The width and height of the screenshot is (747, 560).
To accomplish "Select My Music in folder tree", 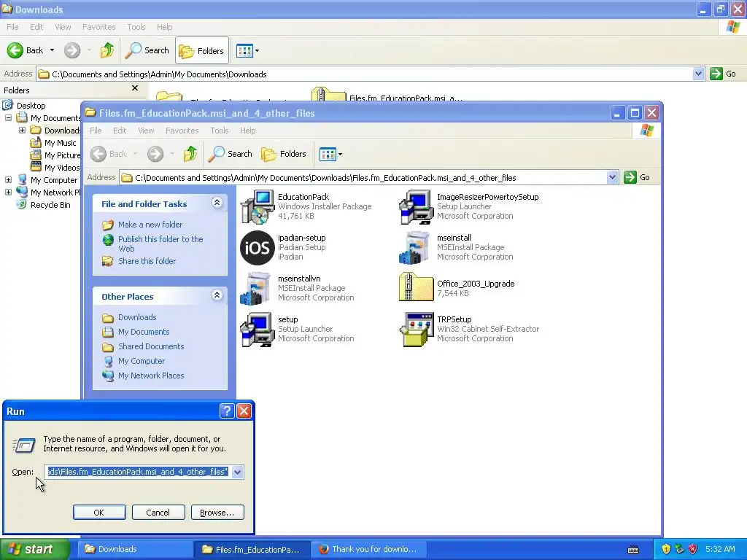I will pos(60,142).
